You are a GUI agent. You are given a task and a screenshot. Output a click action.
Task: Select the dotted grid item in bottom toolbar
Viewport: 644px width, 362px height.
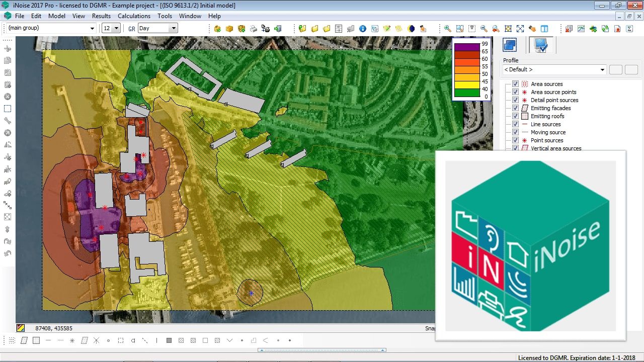coord(12,340)
